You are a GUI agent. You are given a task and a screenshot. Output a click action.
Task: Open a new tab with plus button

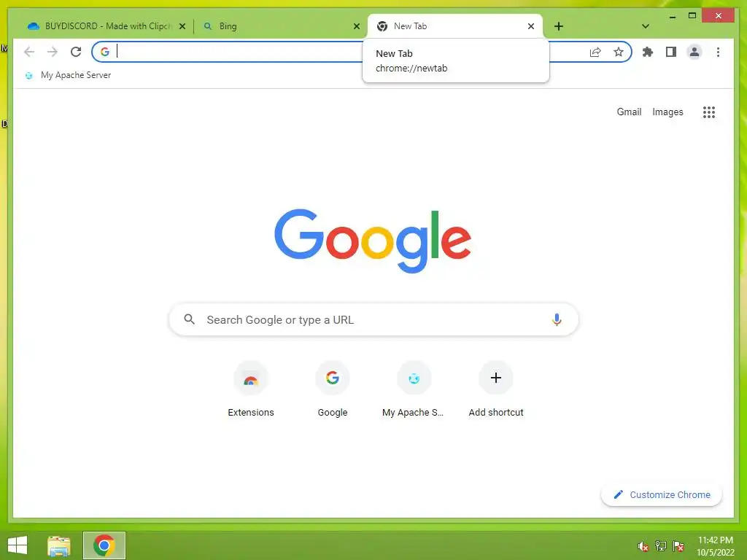(559, 26)
